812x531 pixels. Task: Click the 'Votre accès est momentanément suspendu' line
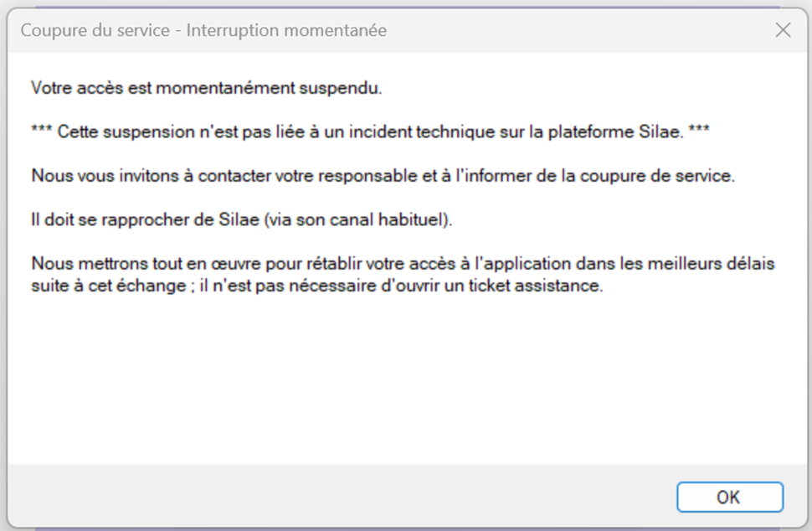[x=207, y=88]
